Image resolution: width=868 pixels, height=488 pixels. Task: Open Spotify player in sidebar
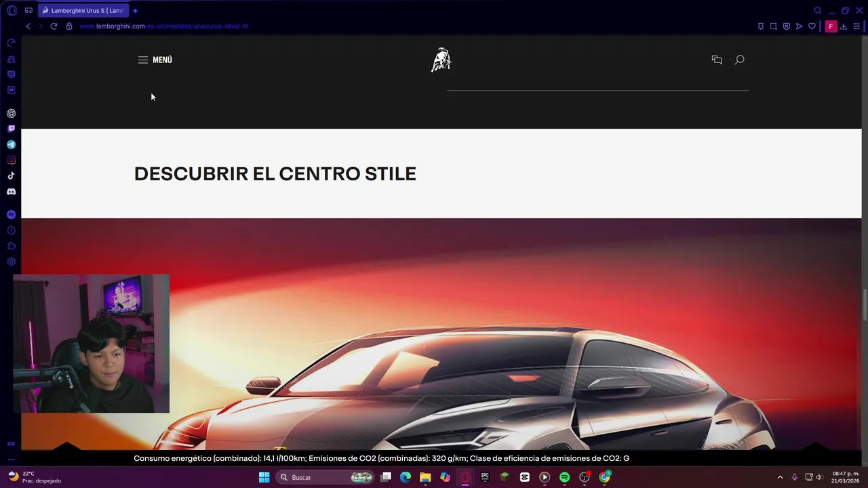point(12,214)
